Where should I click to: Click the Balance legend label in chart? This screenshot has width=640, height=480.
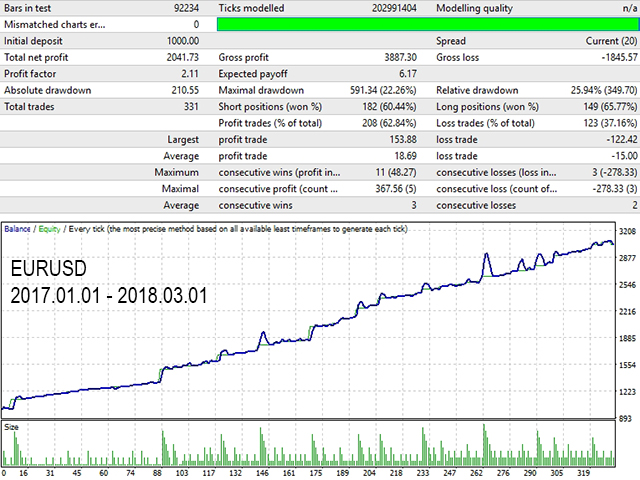[x=17, y=229]
